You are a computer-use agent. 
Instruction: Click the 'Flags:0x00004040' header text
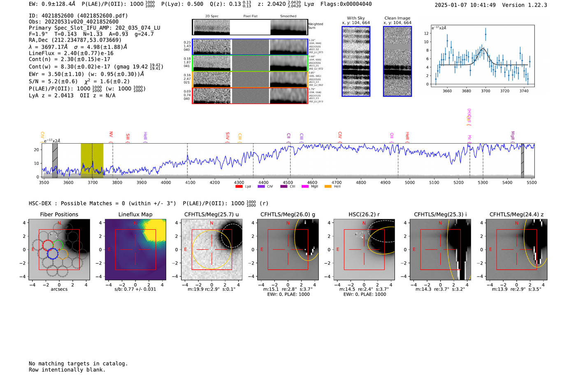point(346,4)
